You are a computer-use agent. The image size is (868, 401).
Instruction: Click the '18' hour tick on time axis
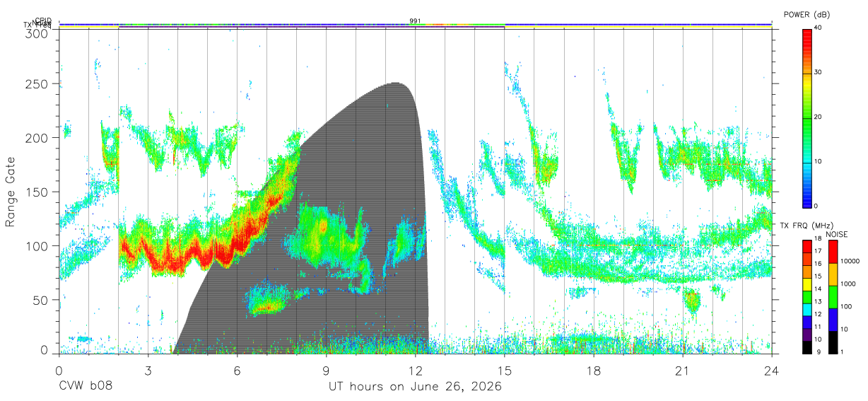(593, 371)
